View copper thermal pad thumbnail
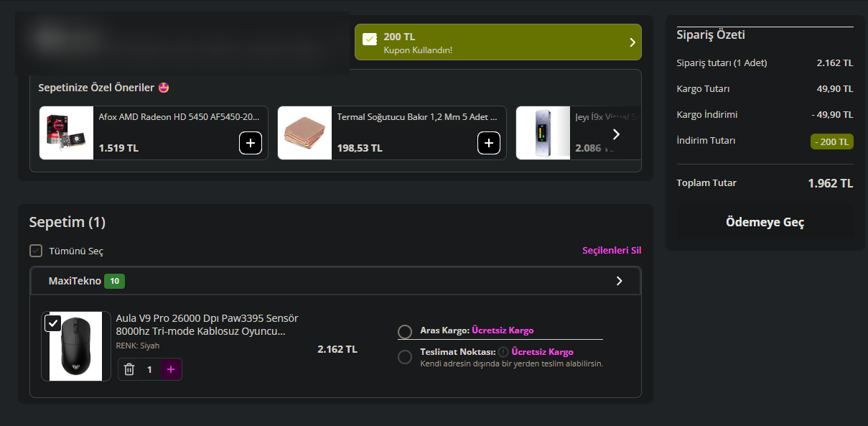This screenshot has width=868, height=426. 305,133
